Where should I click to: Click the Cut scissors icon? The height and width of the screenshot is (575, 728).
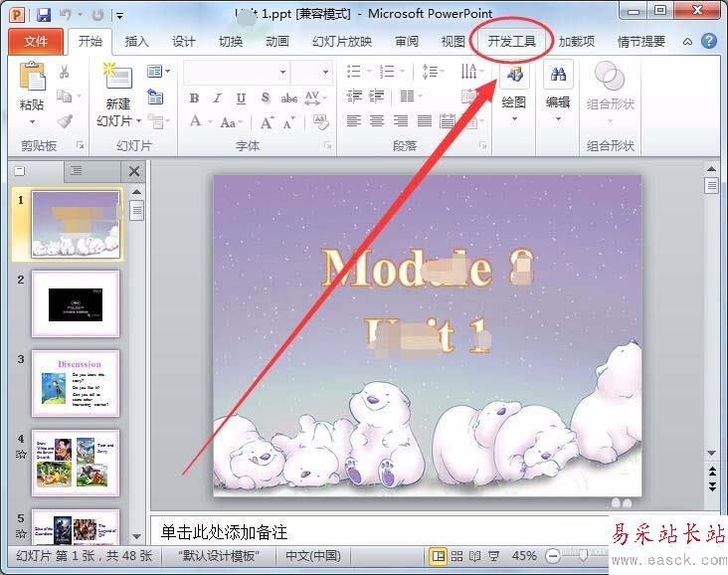click(64, 72)
